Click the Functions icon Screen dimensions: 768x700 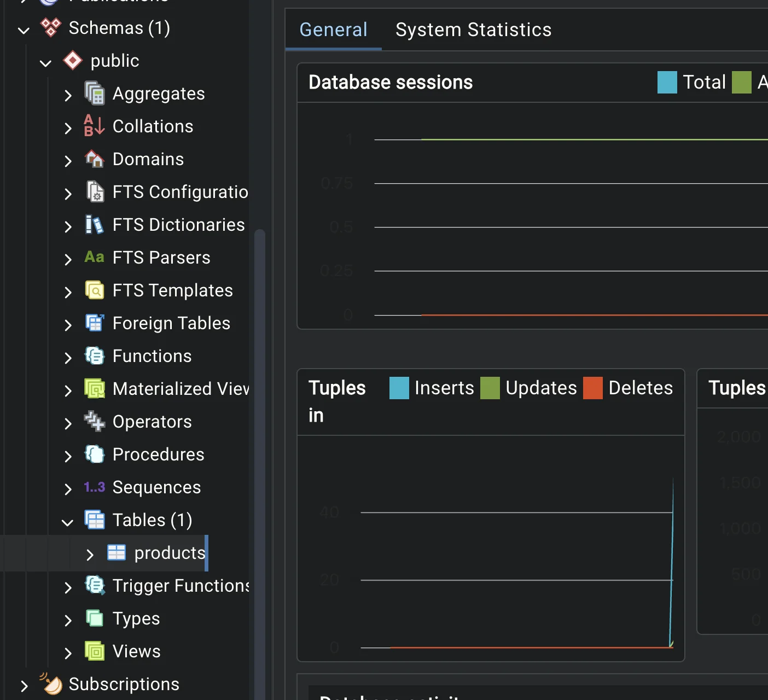tap(95, 355)
